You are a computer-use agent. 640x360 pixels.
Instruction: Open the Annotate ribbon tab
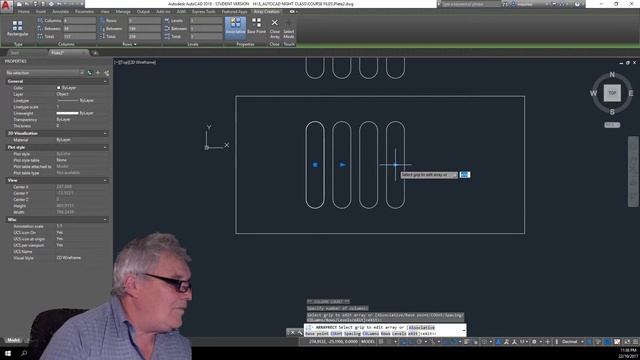(x=60, y=12)
